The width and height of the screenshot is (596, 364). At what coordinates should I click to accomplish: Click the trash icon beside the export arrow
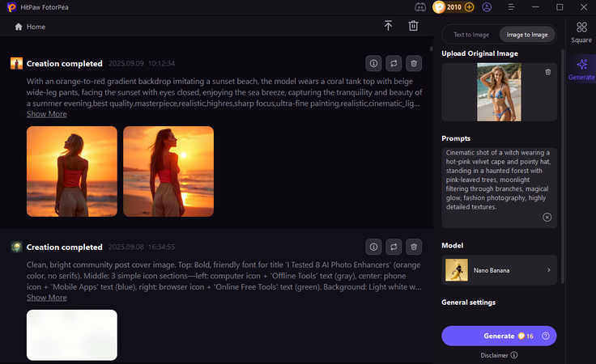(x=413, y=26)
